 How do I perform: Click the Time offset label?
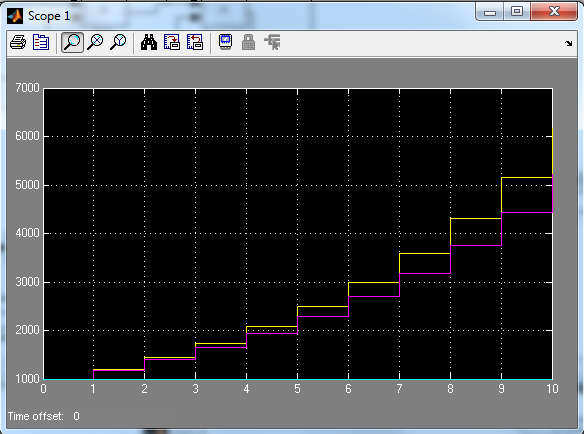(x=36, y=416)
